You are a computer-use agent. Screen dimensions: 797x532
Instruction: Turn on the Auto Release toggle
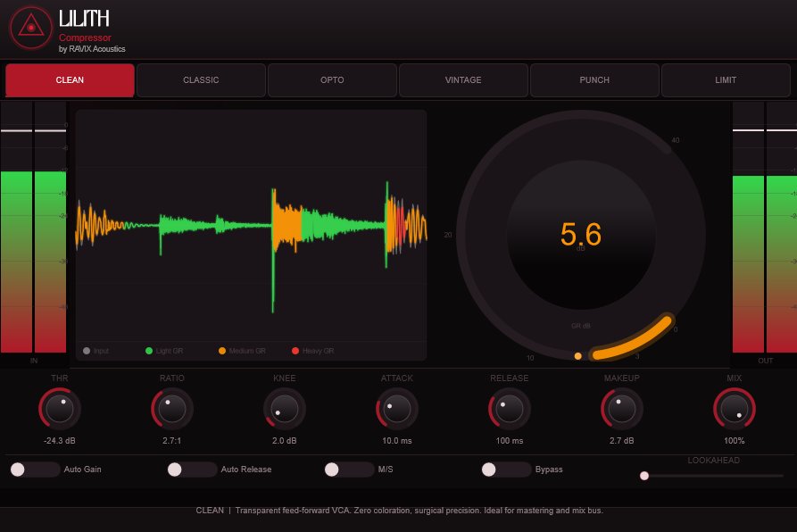[192, 470]
